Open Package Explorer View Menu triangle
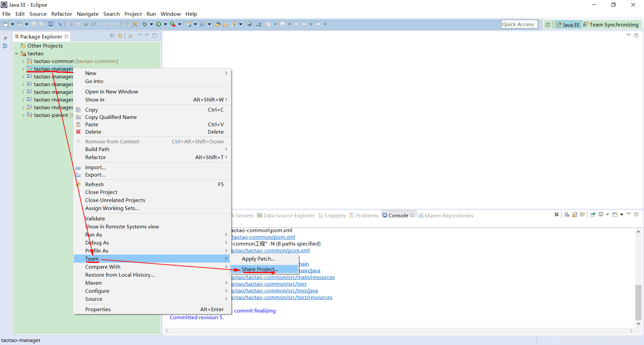 coord(140,35)
